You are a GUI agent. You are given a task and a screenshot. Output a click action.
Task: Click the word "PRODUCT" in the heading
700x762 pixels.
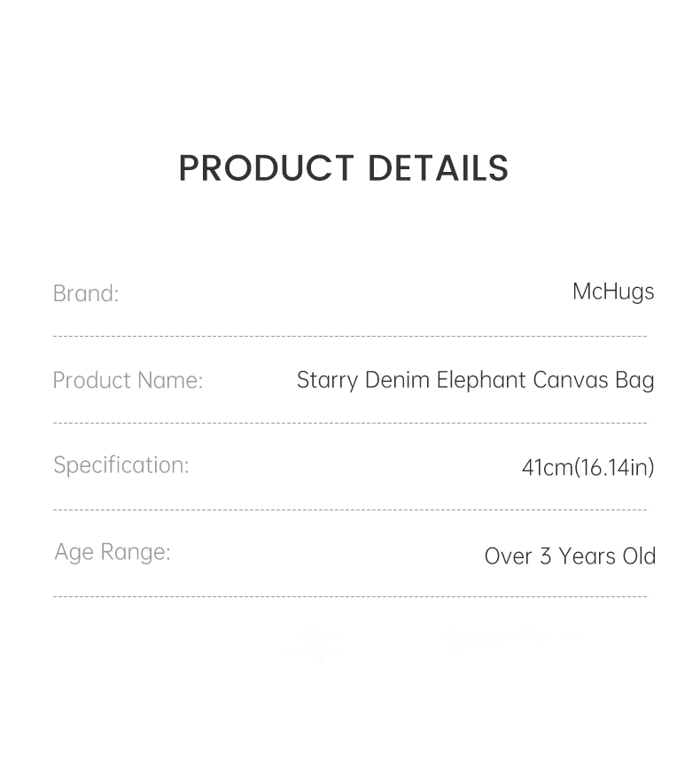[266, 168]
